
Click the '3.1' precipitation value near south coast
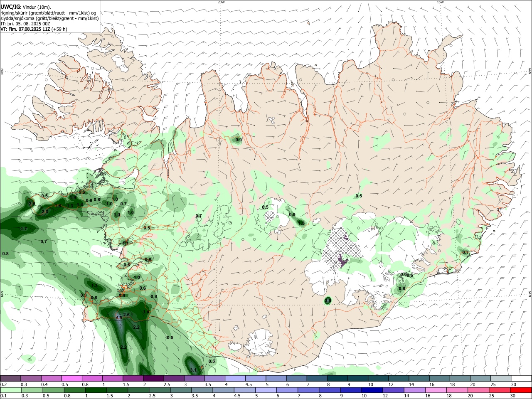(x=193, y=370)
